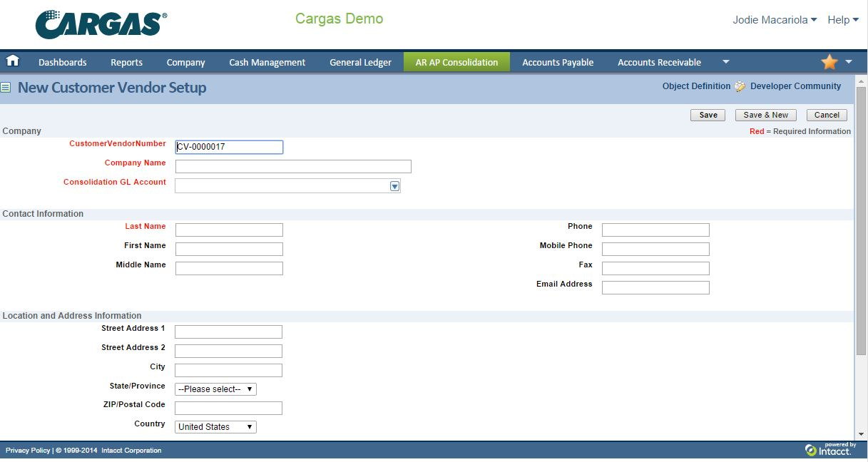This screenshot has height=462, width=868.
Task: Click the page menu icon beside the title
Action: click(x=6, y=88)
